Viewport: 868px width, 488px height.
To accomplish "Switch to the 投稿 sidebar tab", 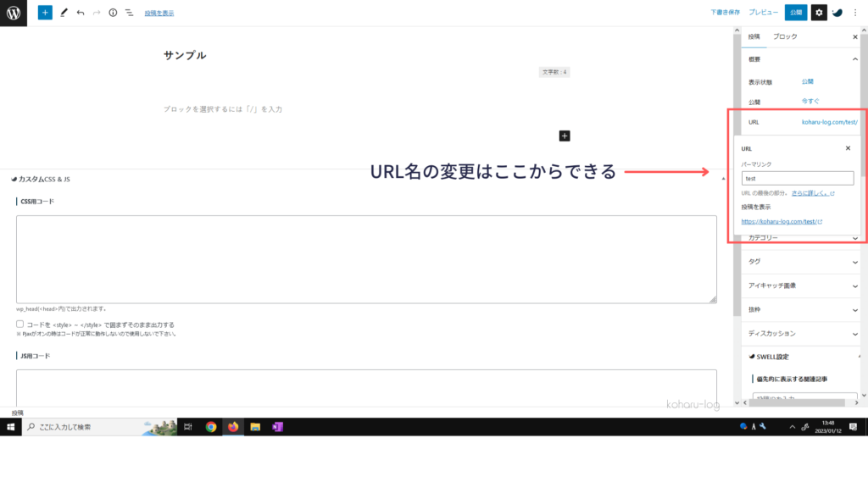I will click(x=754, y=36).
